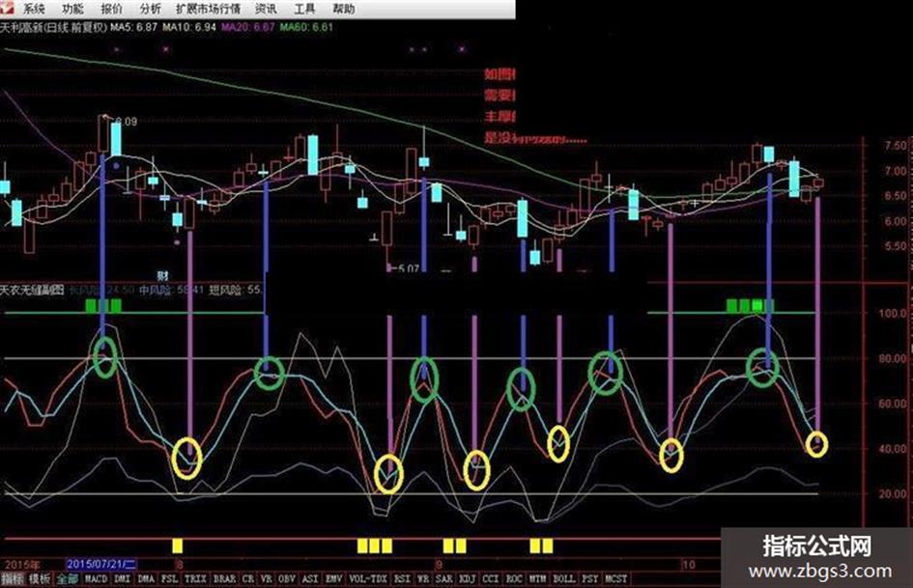The image size is (913, 588).
Task: Select the MACD indicator tab
Action: pyautogui.click(x=96, y=578)
